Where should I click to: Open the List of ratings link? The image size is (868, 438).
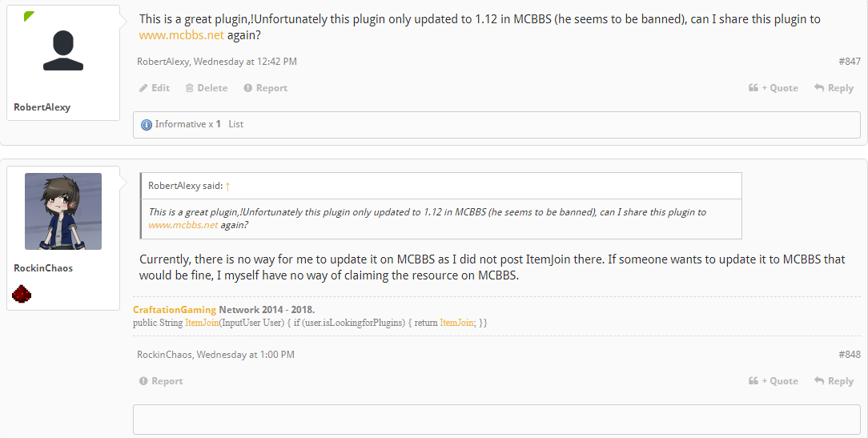(235, 124)
